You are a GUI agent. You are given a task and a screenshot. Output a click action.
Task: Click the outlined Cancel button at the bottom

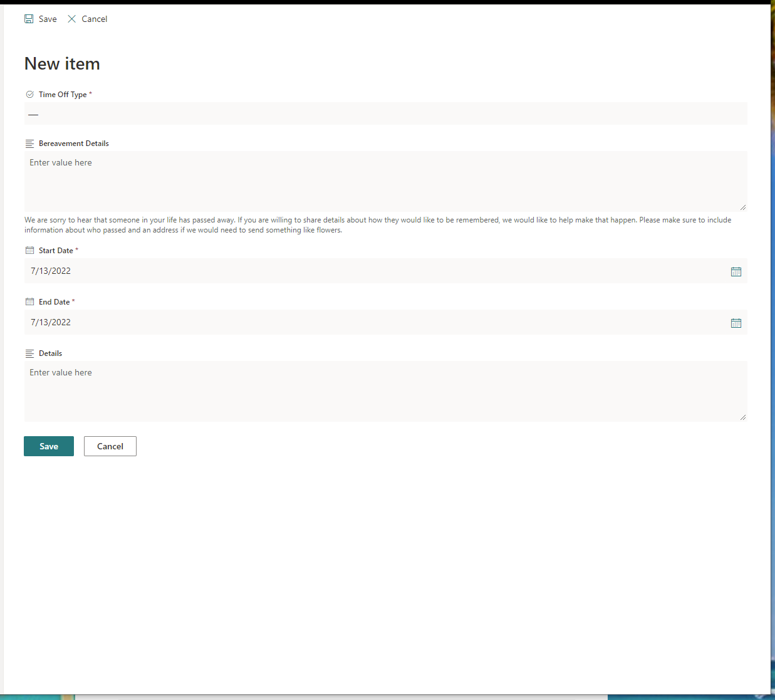pyautogui.click(x=110, y=446)
